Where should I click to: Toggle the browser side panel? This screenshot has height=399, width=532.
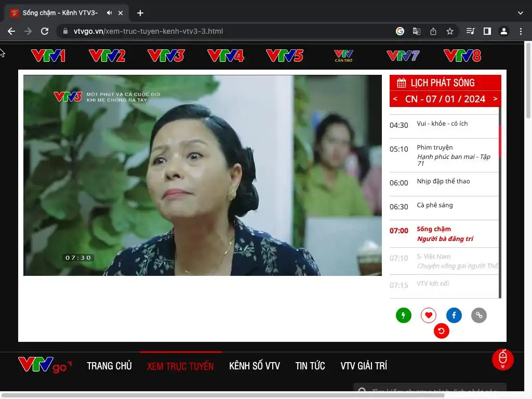point(487,31)
